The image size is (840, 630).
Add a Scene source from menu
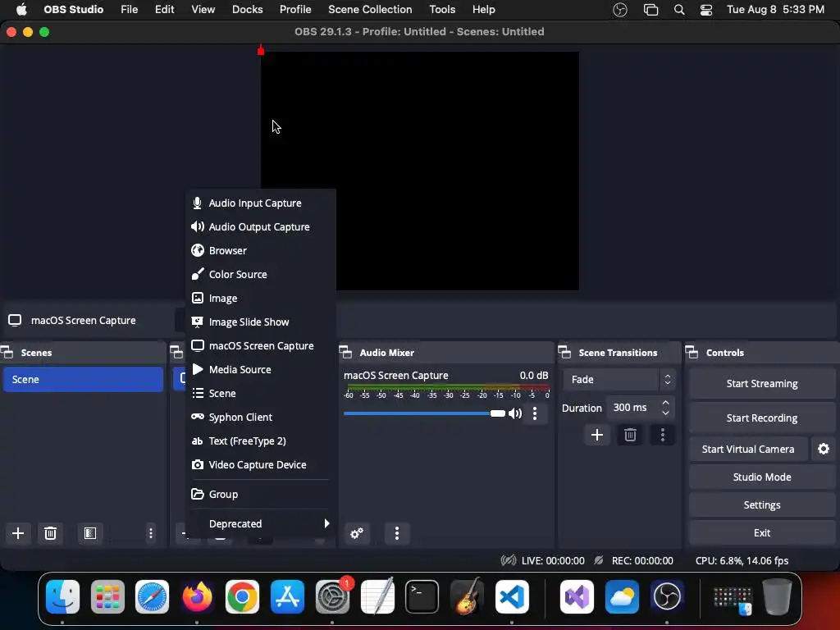[x=260, y=393]
